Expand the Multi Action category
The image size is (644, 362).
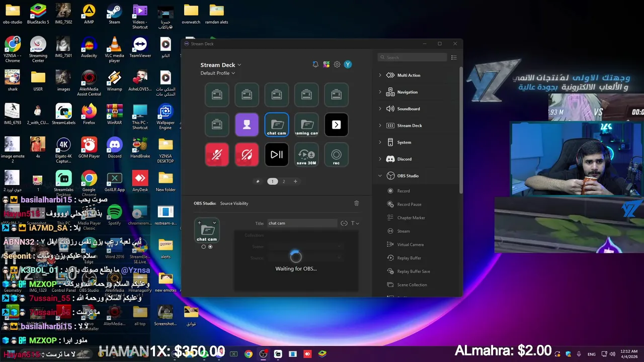(380, 75)
